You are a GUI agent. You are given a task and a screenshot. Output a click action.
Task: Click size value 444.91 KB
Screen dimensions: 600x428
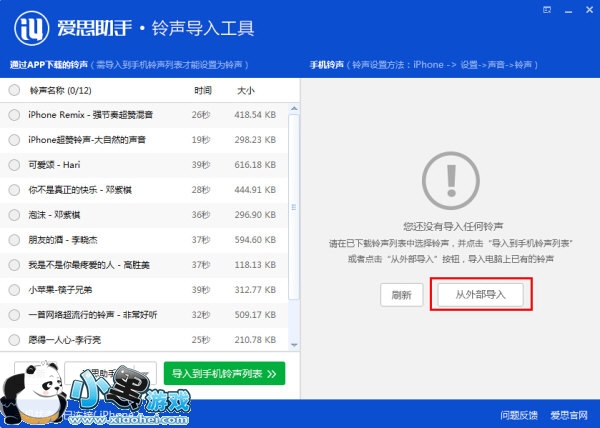tap(255, 190)
